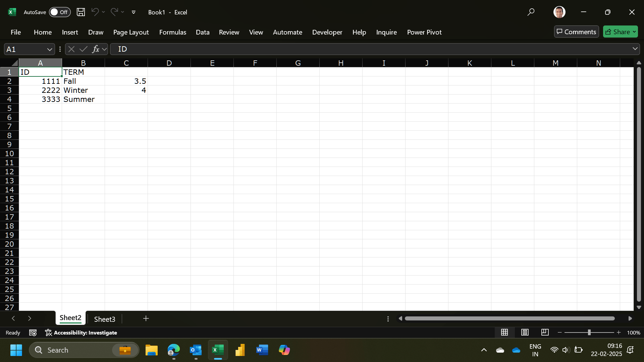
Task: Click the Save icon in title bar
Action: point(80,12)
